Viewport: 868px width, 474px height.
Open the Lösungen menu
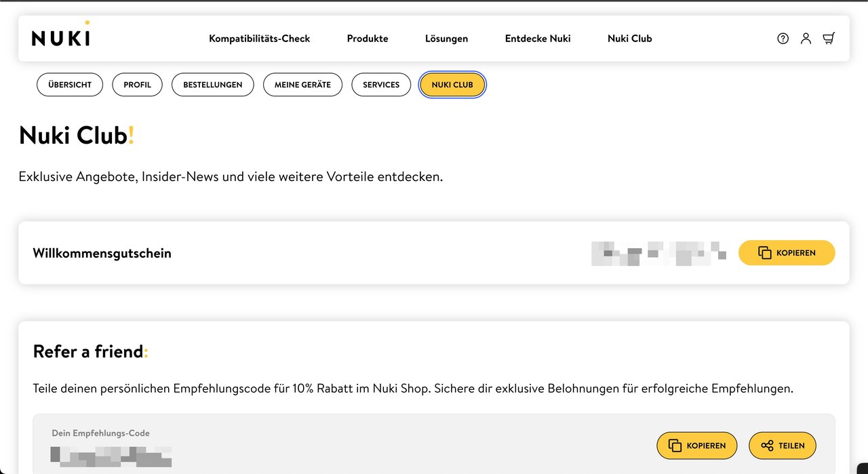tap(446, 39)
